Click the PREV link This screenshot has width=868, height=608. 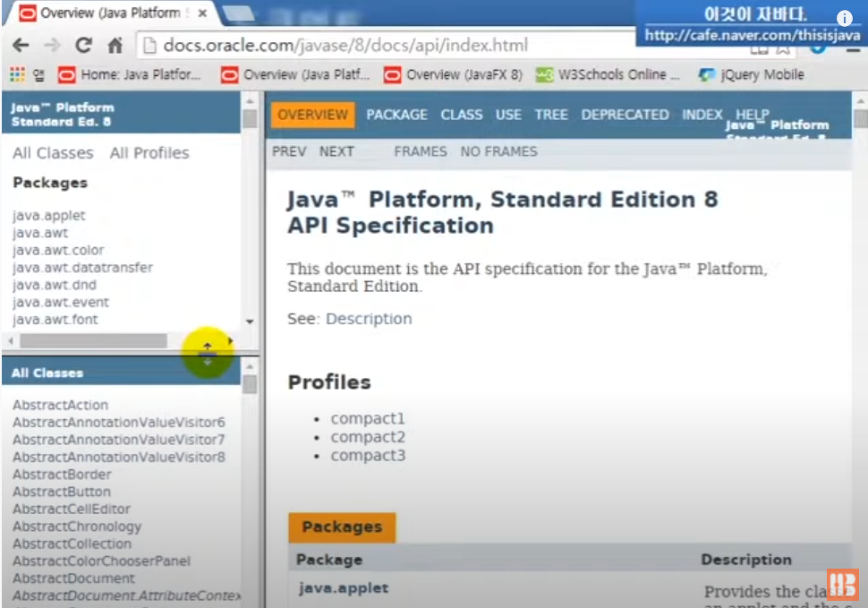coord(289,151)
